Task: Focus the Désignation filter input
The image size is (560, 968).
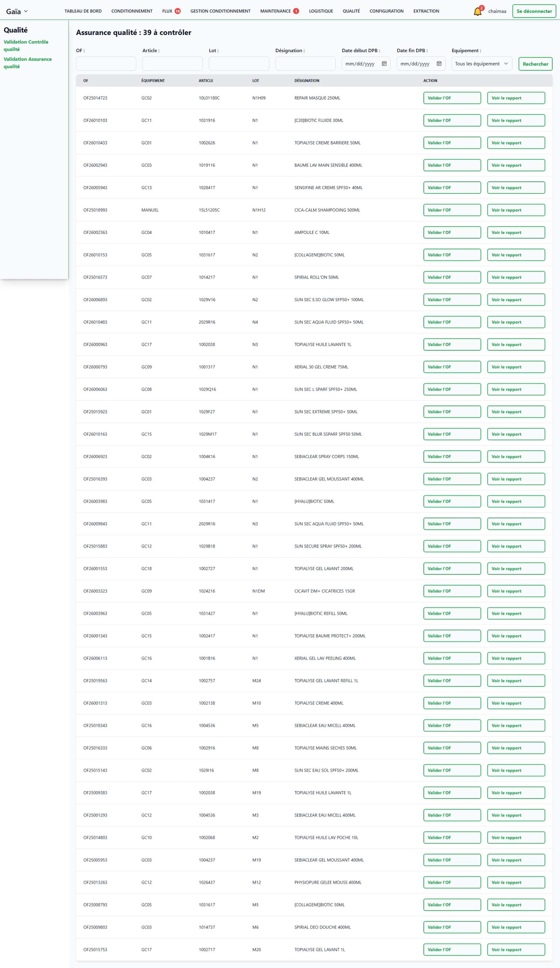Action: pos(305,64)
